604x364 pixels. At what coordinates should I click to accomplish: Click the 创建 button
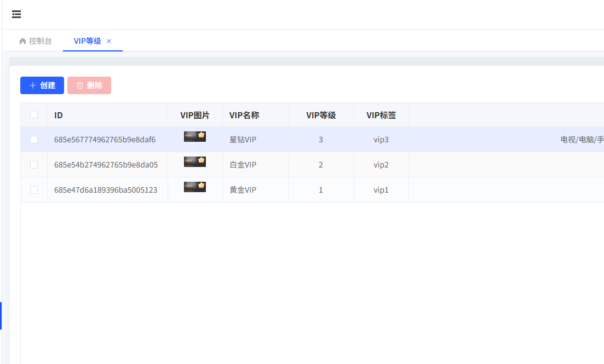coord(42,85)
